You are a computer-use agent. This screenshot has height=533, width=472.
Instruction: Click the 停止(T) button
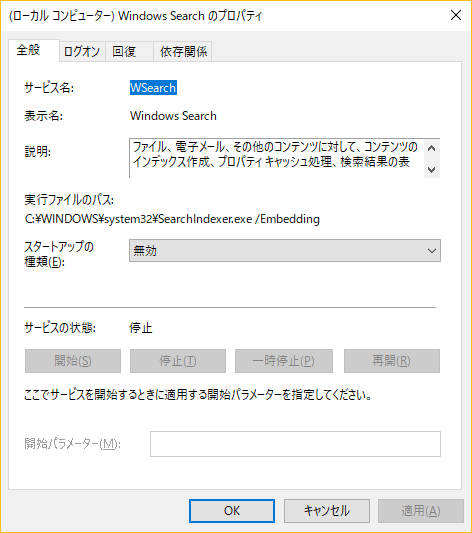click(x=178, y=361)
